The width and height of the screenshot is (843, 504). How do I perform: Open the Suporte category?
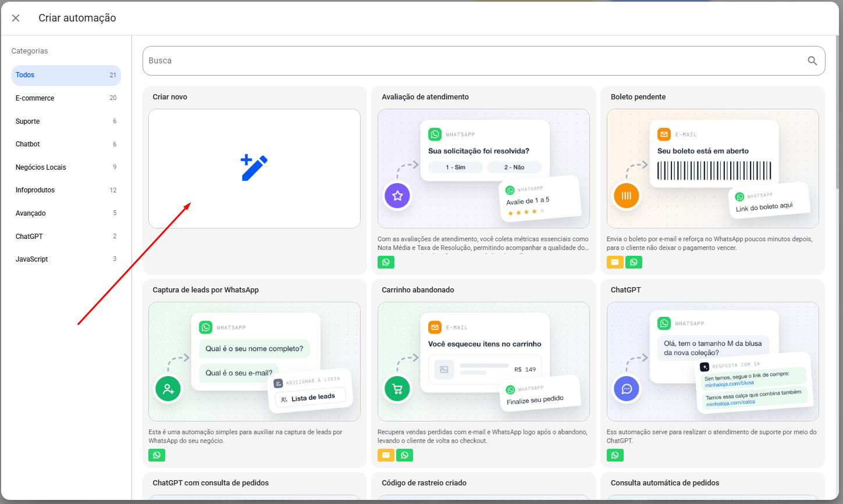click(66, 121)
